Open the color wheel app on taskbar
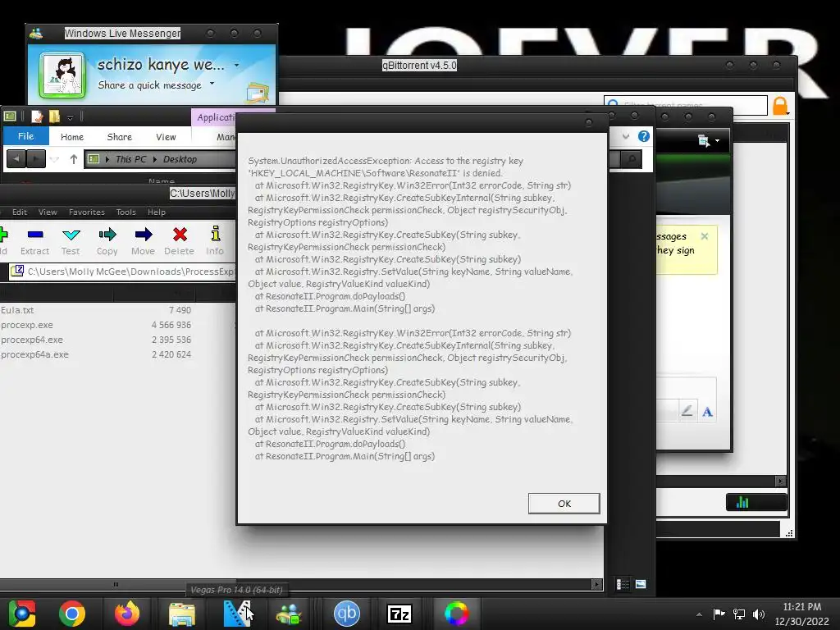This screenshot has width=840, height=630. [456, 614]
